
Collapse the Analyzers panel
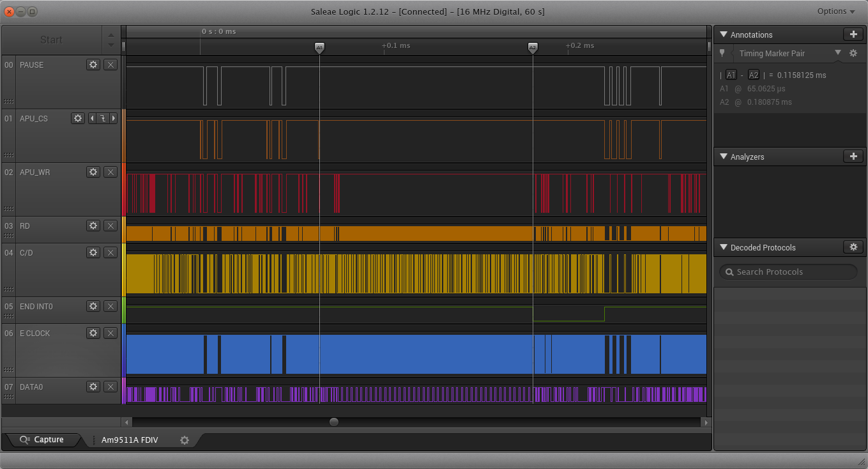click(x=724, y=157)
